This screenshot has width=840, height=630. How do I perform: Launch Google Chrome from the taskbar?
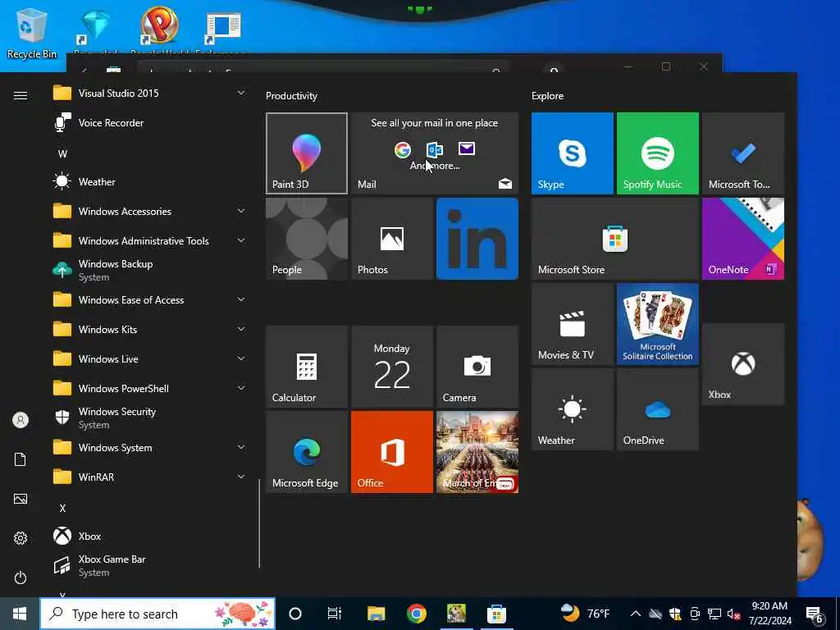click(x=416, y=614)
